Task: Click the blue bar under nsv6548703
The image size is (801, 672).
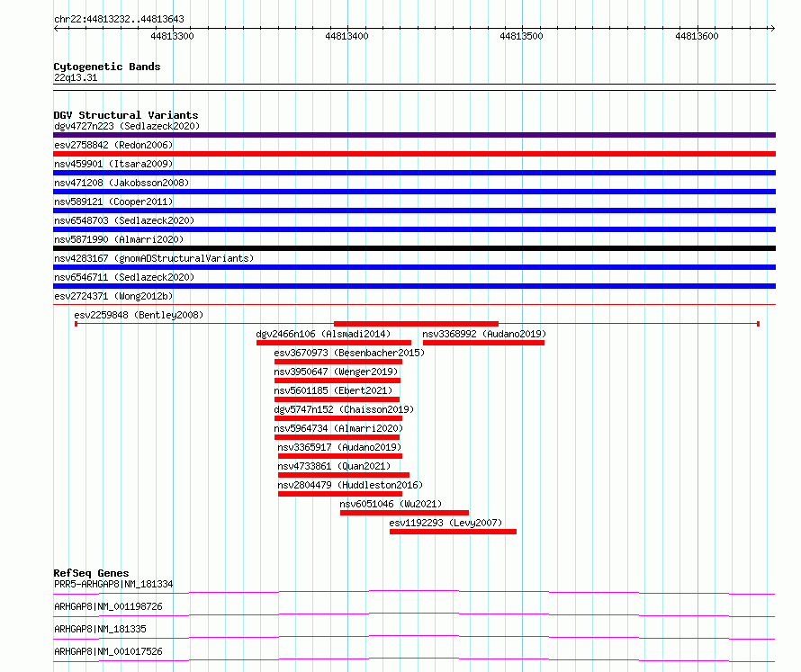Action: 414,229
